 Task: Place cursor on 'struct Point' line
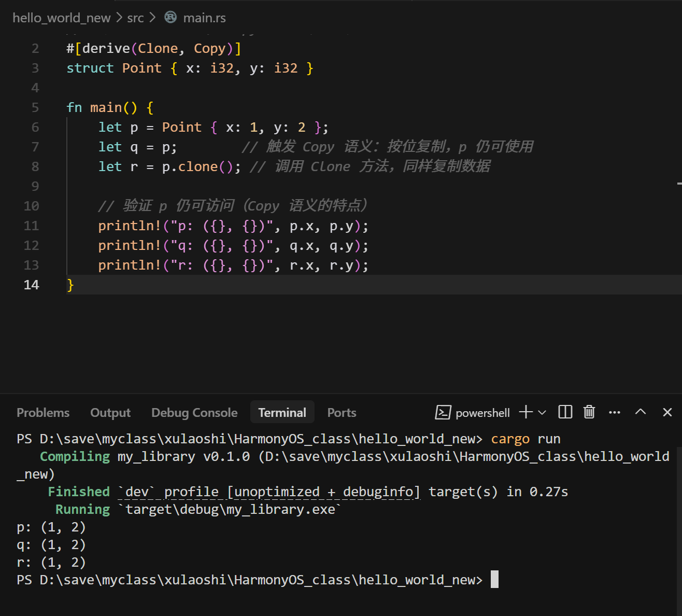(x=190, y=68)
